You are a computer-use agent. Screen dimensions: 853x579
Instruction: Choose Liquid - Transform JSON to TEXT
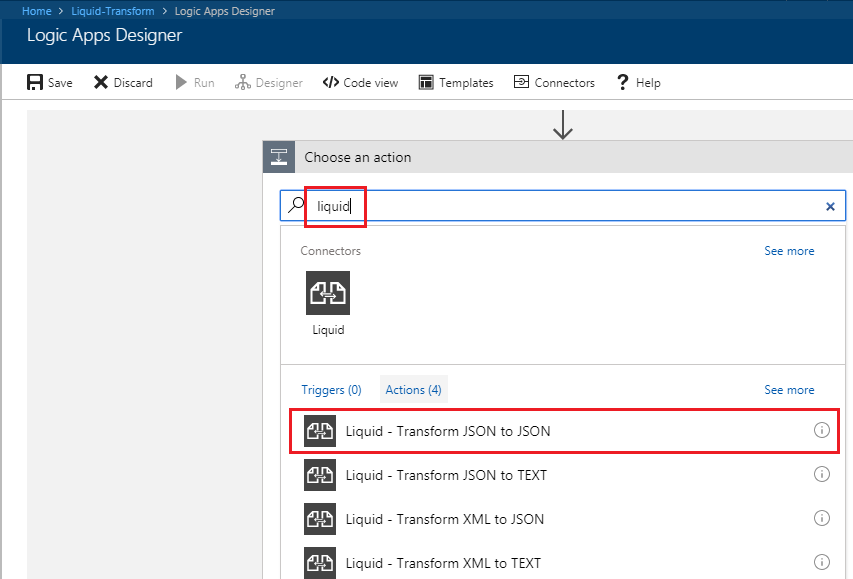564,475
